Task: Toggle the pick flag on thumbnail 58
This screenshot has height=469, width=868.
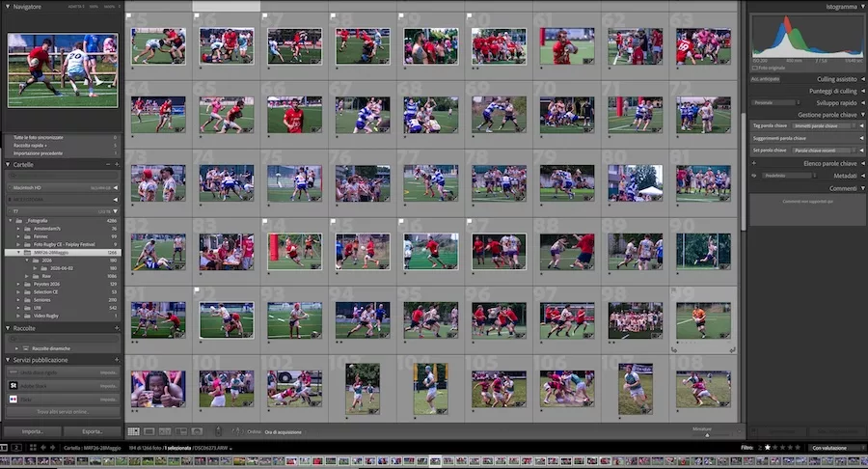Action: 333,16
